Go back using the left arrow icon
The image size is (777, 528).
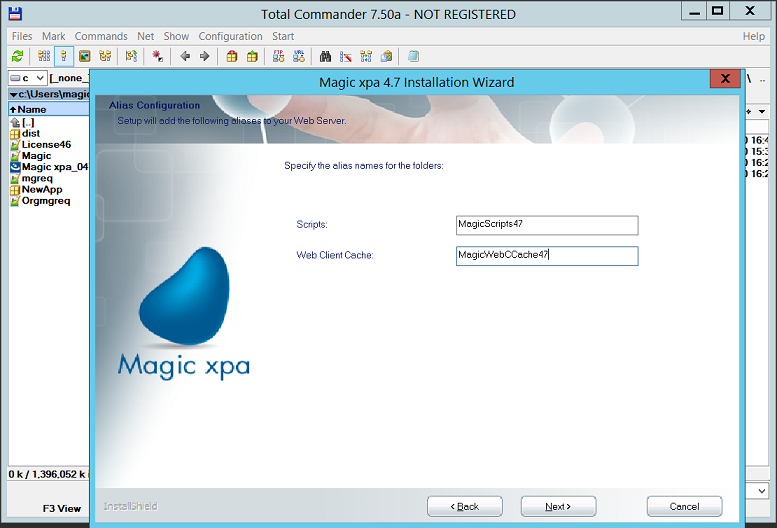coord(185,56)
